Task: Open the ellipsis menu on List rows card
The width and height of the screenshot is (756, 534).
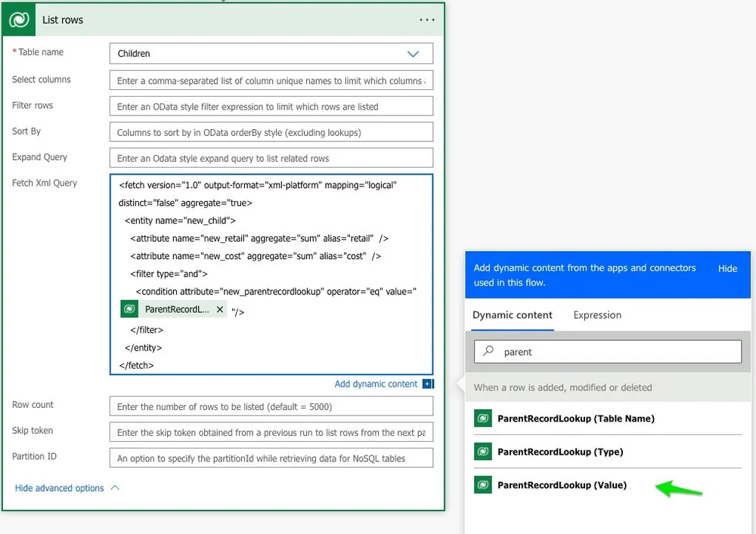Action: (426, 19)
